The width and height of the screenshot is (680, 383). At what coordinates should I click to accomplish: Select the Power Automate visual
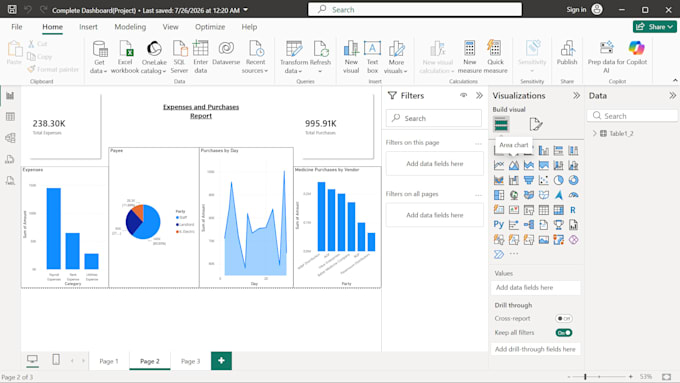point(499,254)
